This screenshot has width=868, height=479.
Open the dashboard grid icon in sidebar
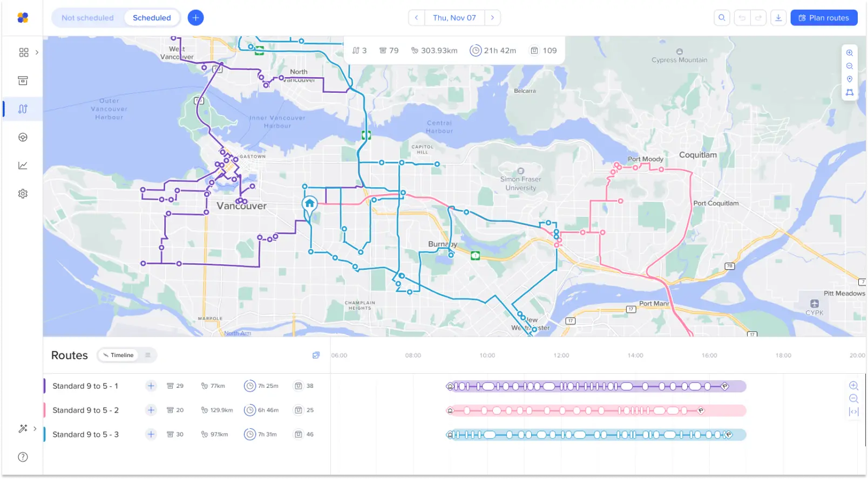point(24,52)
